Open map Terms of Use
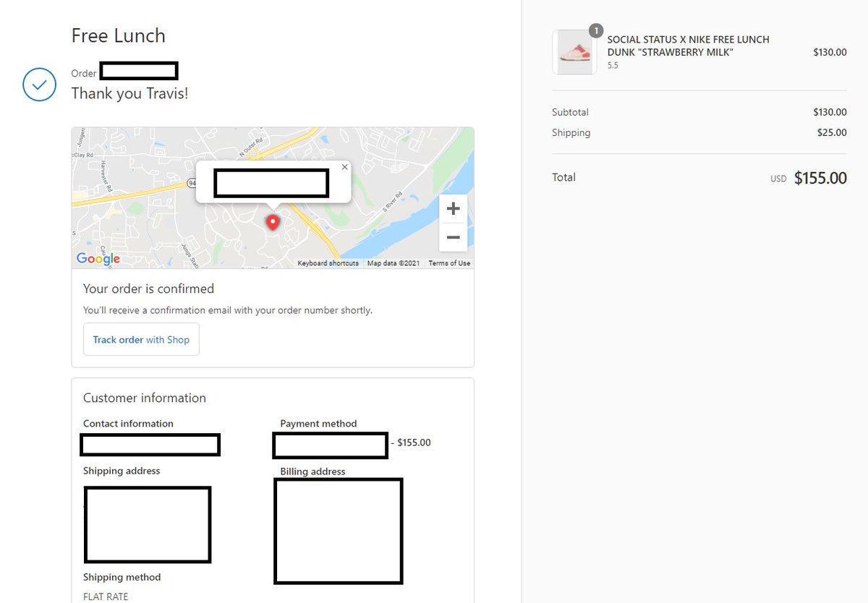Viewport: 868px width, 603px height. click(x=449, y=263)
